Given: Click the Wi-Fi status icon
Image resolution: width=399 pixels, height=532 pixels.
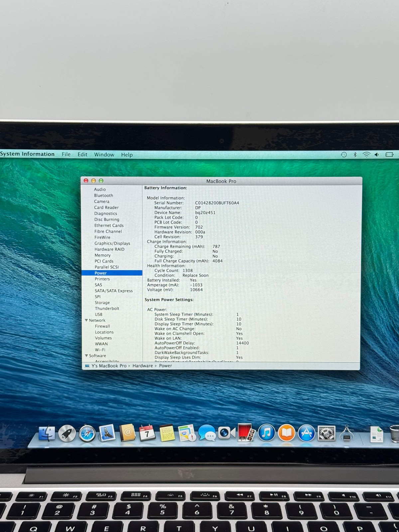Looking at the screenshot, I should click(x=366, y=155).
